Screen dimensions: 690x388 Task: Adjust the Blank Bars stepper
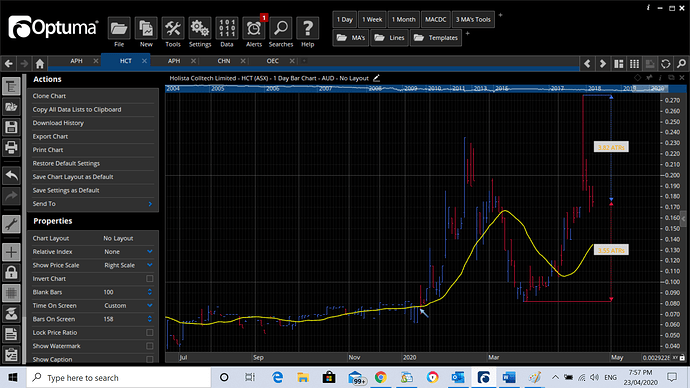(x=150, y=292)
